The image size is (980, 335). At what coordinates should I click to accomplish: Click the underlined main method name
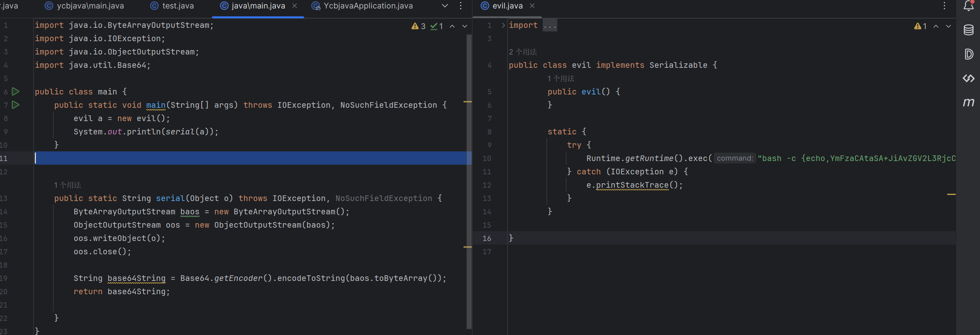point(156,105)
